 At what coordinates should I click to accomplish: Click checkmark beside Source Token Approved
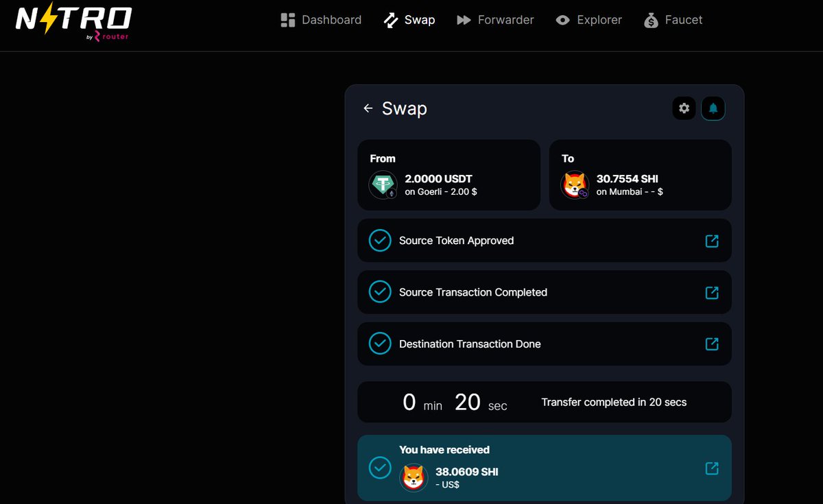(380, 241)
